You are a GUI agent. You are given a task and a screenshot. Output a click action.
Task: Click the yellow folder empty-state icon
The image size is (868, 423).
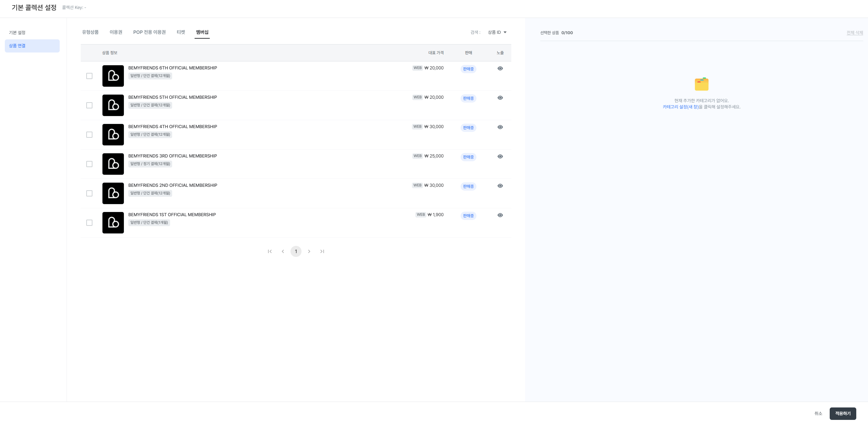[x=702, y=84]
